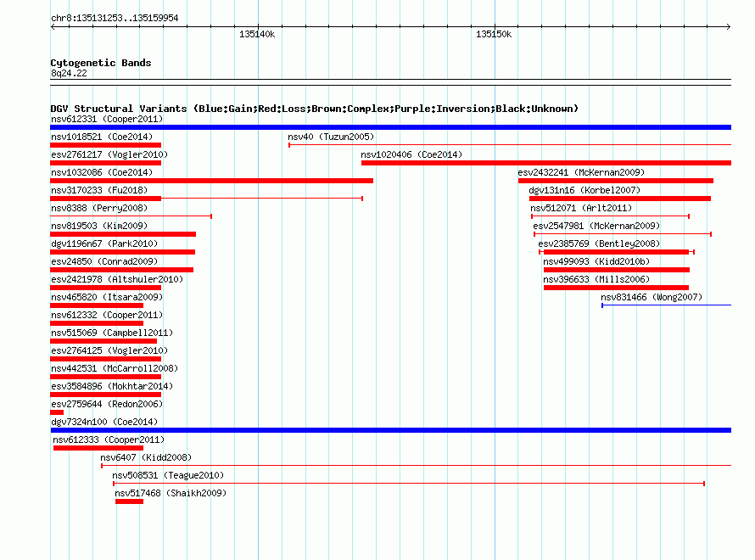
Task: Select the 8q24.22 band label
Action: coord(69,73)
